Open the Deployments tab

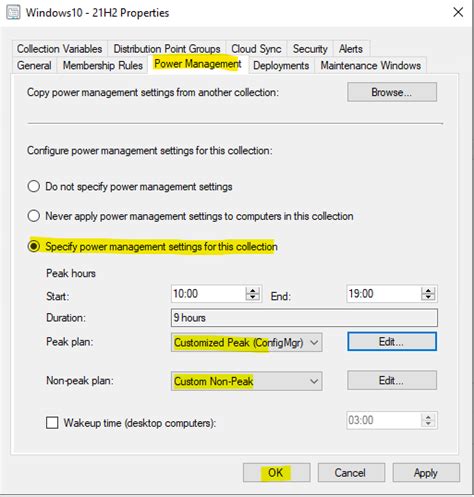pyautogui.click(x=281, y=65)
